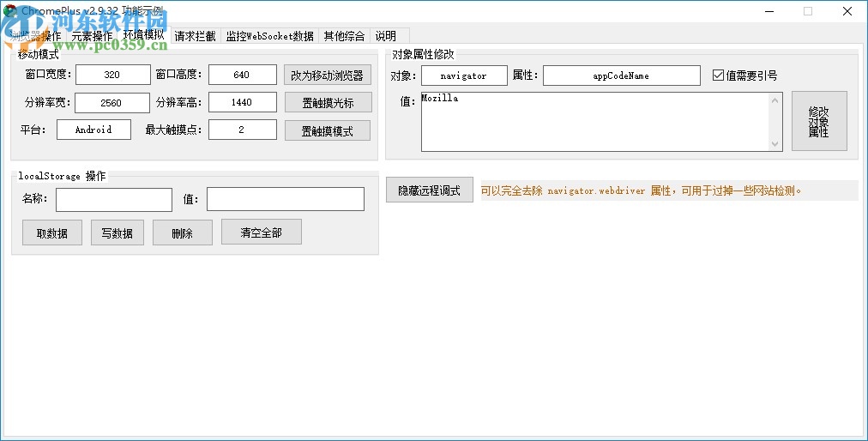Click the localStorage 值 input field
This screenshot has width=868, height=441.
point(286,199)
